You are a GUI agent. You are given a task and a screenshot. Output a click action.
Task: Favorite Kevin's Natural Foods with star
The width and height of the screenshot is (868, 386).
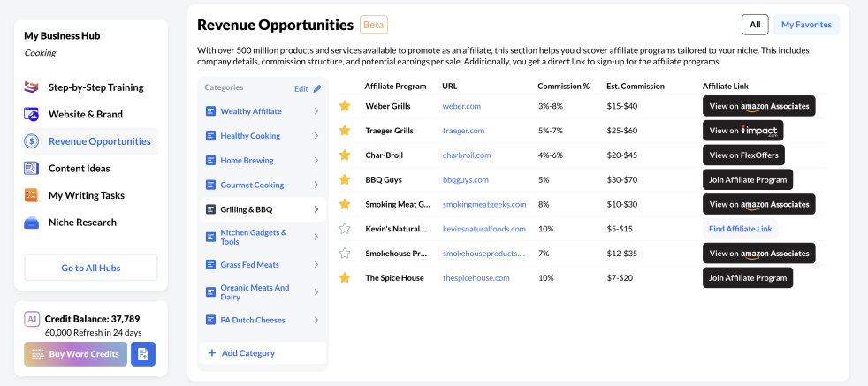(x=345, y=229)
